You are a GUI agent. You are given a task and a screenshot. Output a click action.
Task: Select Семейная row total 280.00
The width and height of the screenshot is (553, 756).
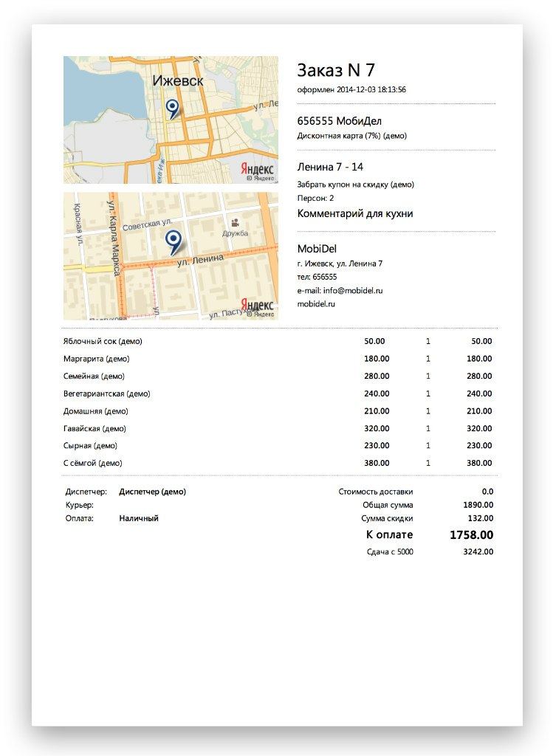click(479, 376)
